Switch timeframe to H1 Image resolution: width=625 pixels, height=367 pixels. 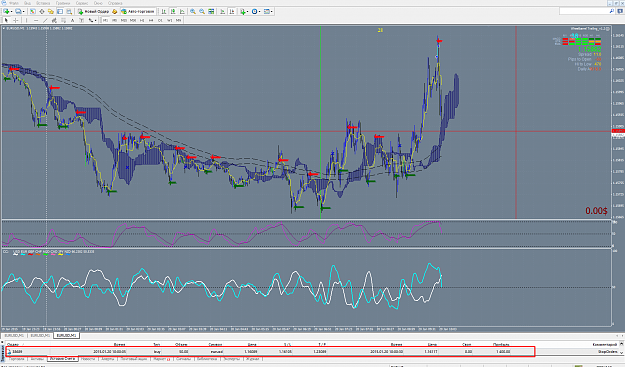(142, 20)
